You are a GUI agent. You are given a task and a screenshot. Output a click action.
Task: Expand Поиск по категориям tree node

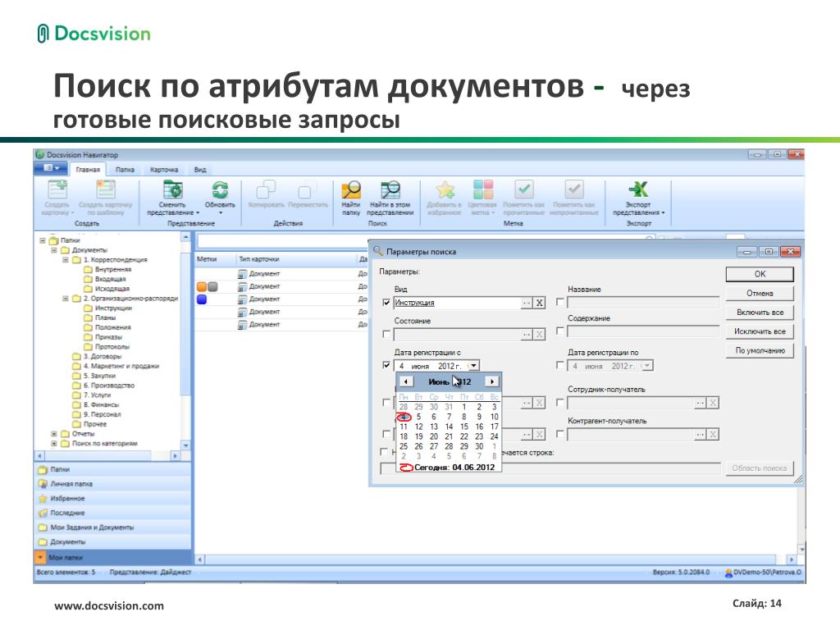pos(53,444)
